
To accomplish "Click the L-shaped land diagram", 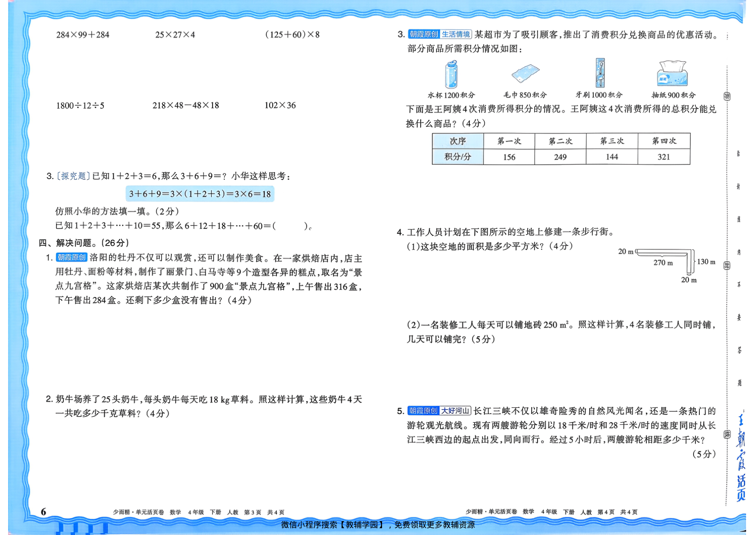I will (x=666, y=261).
